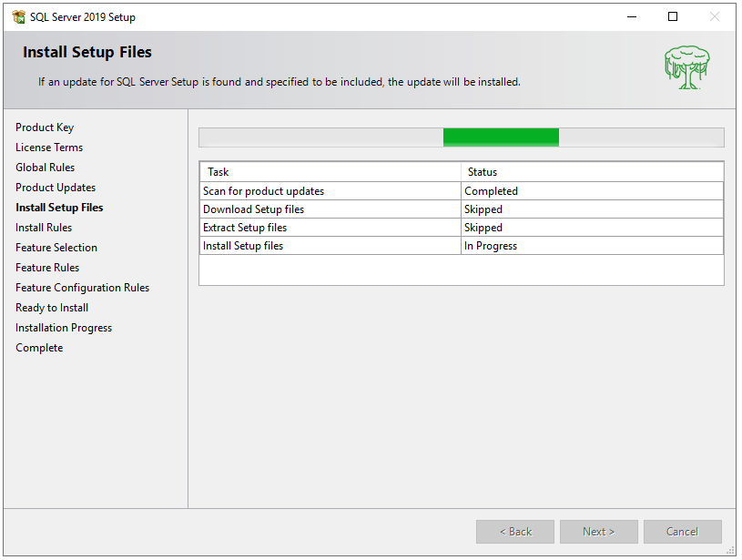
Task: Click Skipped status for Extract Setup files
Action: point(593,228)
